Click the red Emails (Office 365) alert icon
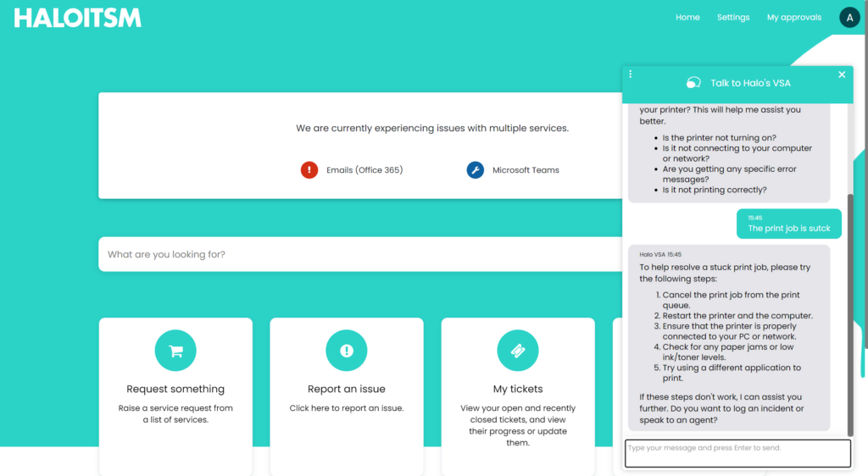 click(309, 170)
